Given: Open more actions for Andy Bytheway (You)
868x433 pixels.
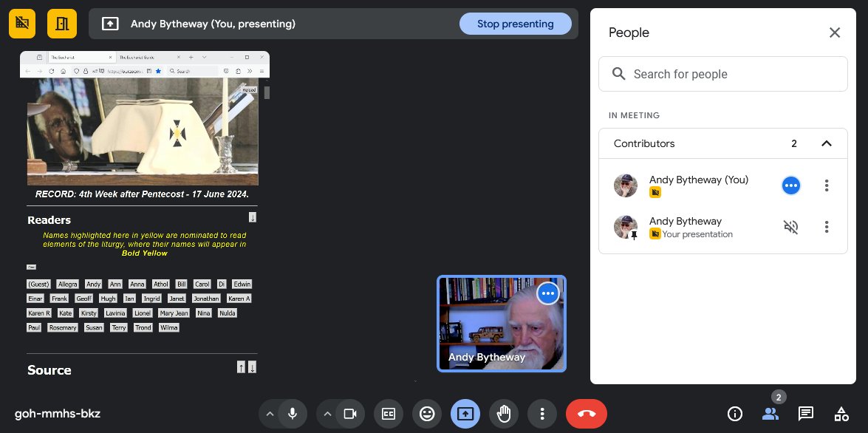Looking at the screenshot, I should pos(827,185).
